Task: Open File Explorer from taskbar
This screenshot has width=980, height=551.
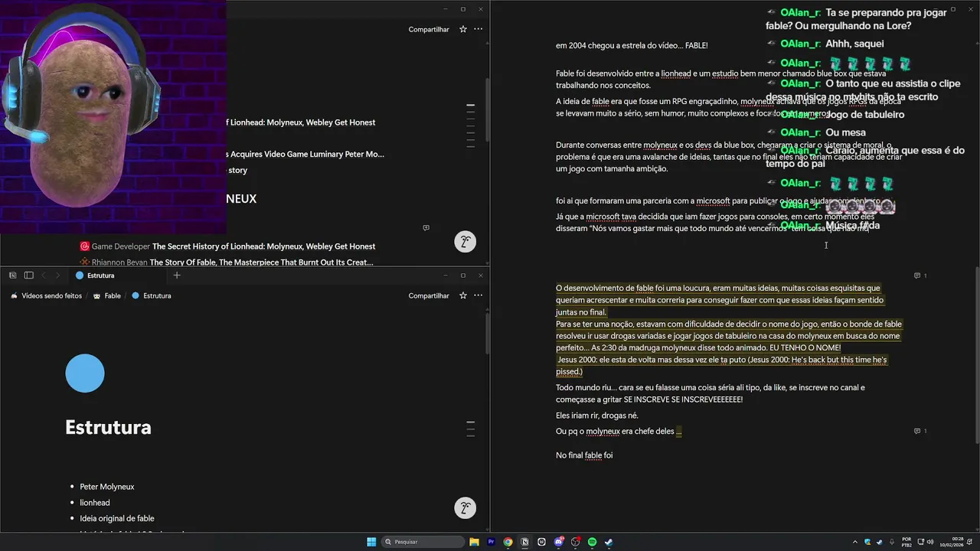Action: coord(474,542)
